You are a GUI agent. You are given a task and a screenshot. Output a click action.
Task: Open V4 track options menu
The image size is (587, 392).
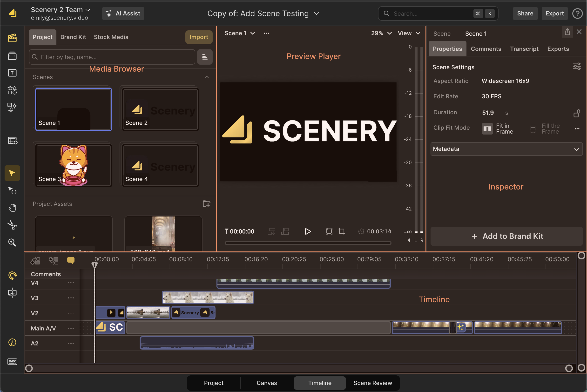71,283
